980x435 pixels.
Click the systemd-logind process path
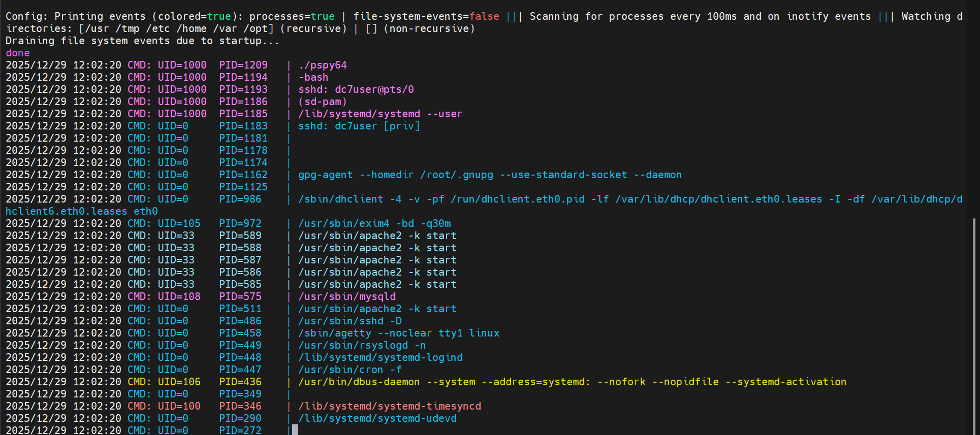pos(381,358)
